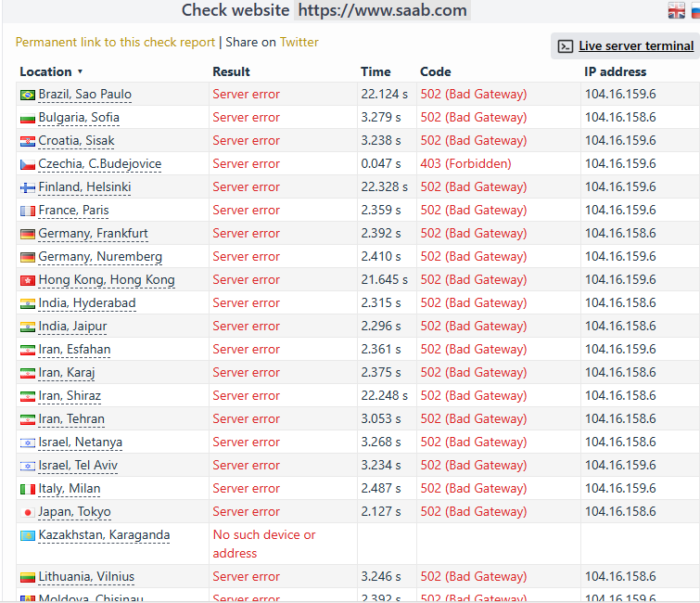Click the 0.047 s time for Czechia
This screenshot has height=603, width=700.
pos(381,164)
